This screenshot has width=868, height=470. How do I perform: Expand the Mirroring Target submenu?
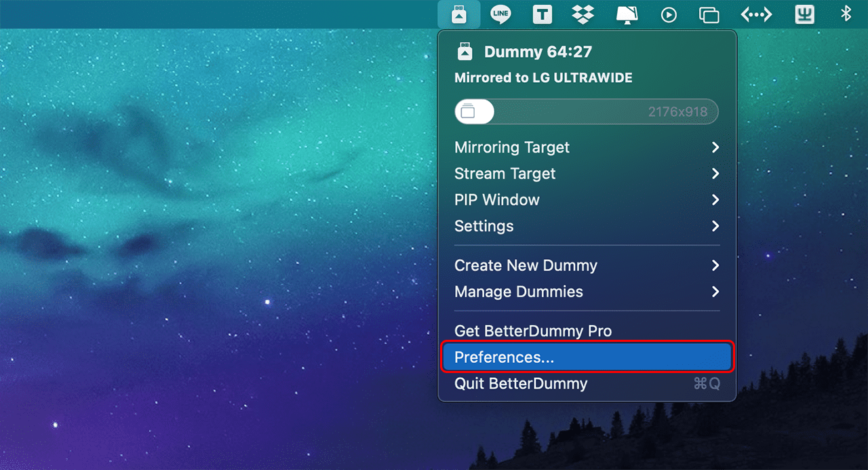point(587,147)
